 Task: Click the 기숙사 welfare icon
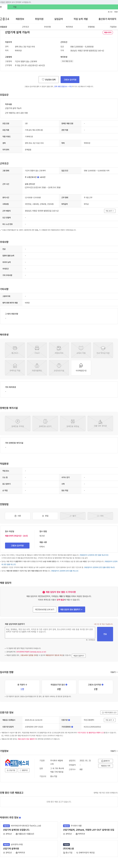(37, 350)
